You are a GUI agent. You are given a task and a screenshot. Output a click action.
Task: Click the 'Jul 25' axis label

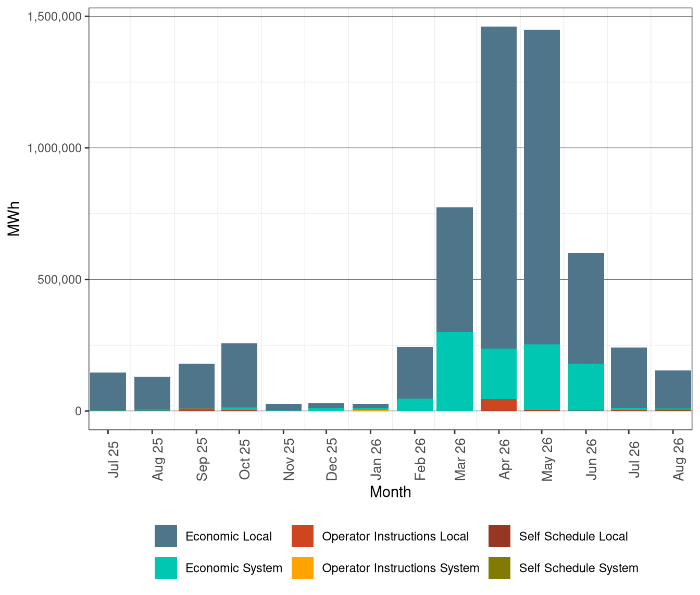pos(114,459)
